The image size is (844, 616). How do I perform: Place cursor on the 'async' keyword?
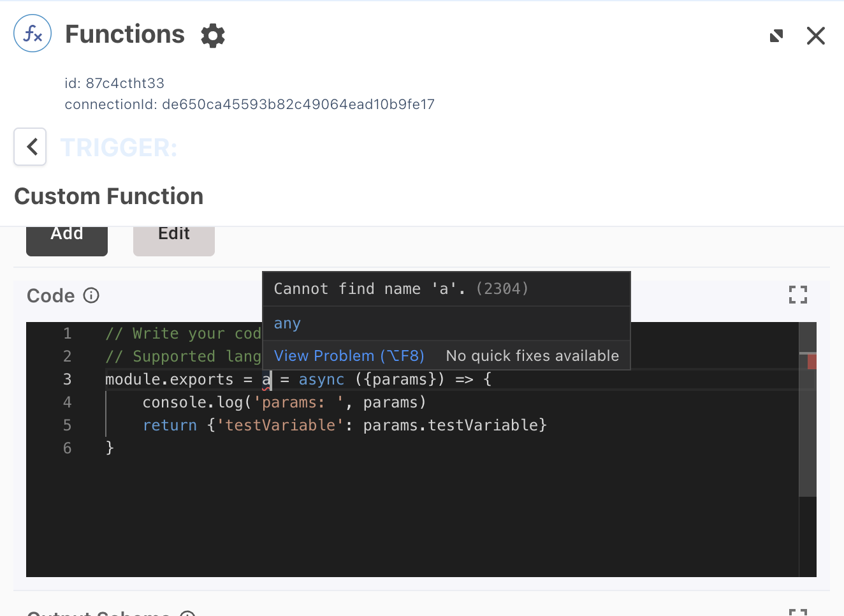[x=321, y=379]
